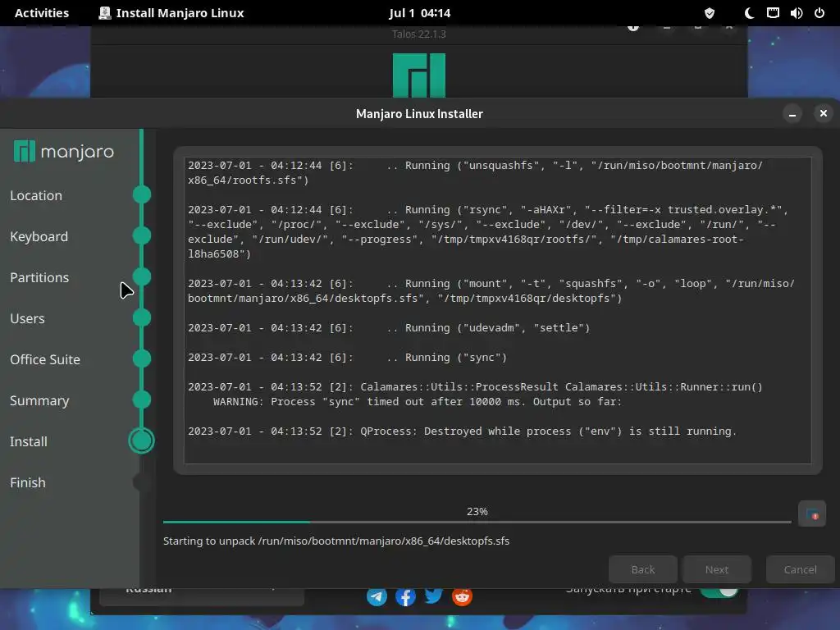Select the Office Suite step in sidebar
Screen dimensions: 840x630
click(45, 359)
